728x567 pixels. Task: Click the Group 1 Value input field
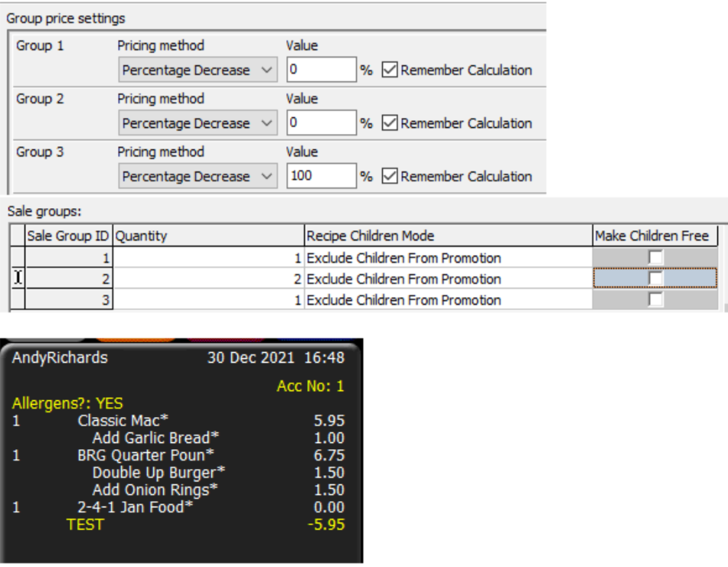[x=321, y=70]
